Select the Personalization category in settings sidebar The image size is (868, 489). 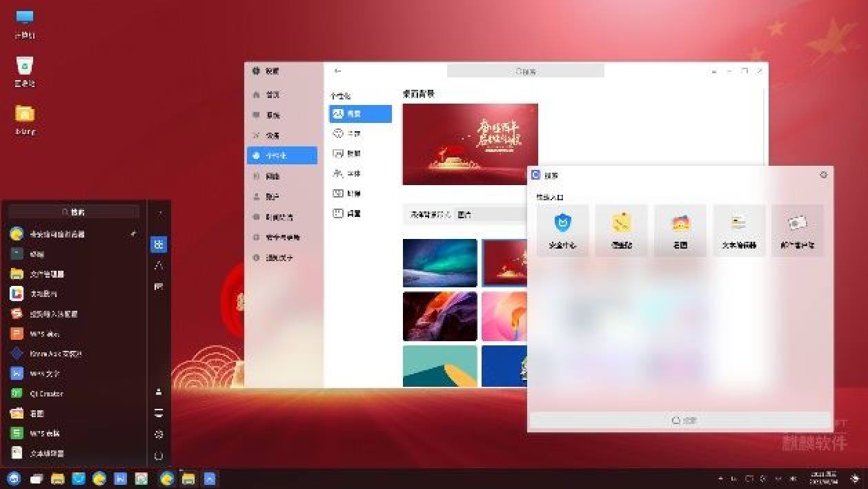282,155
